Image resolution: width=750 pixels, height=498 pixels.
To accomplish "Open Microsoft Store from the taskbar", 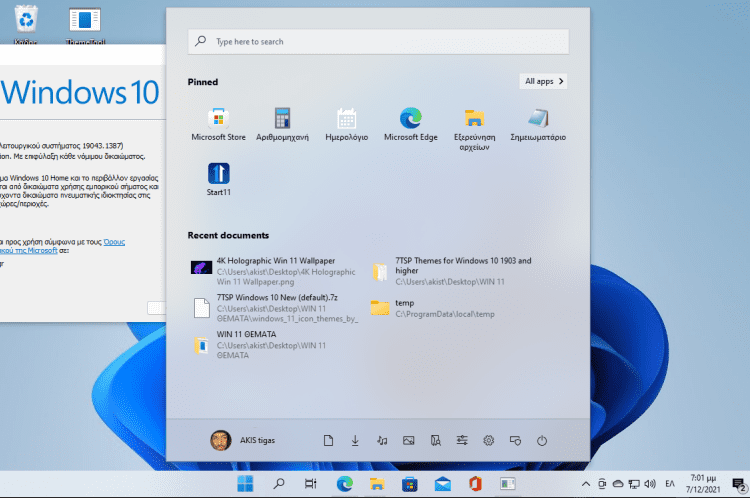I will (x=409, y=484).
